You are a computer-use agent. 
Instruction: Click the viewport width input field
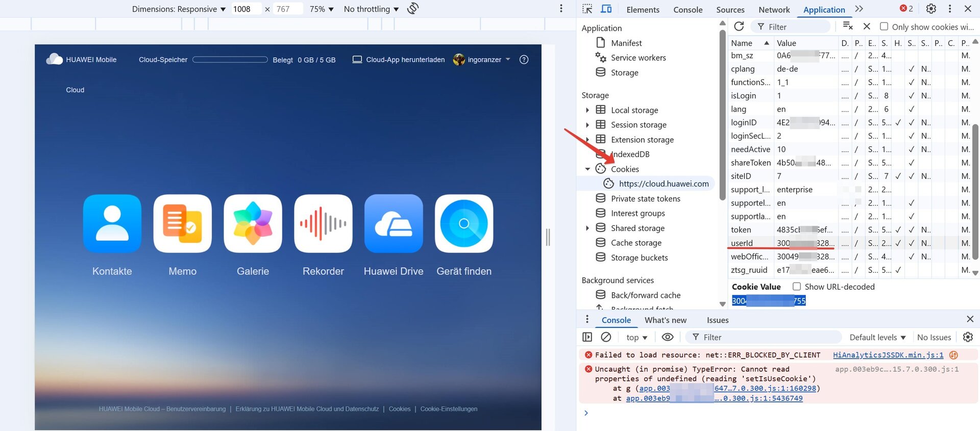click(x=246, y=9)
